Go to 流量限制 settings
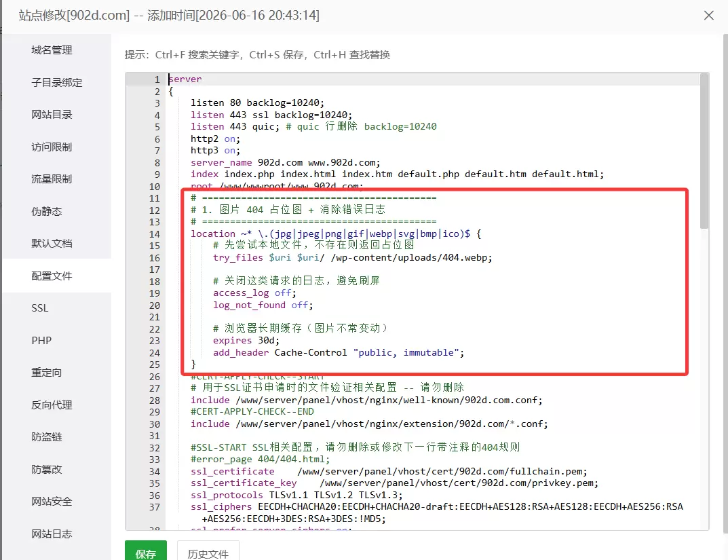This screenshot has width=728, height=560. [52, 179]
